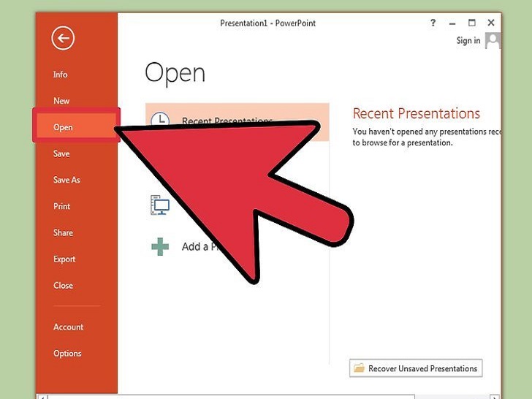
Task: Open the Info menu item
Action: pyautogui.click(x=60, y=75)
